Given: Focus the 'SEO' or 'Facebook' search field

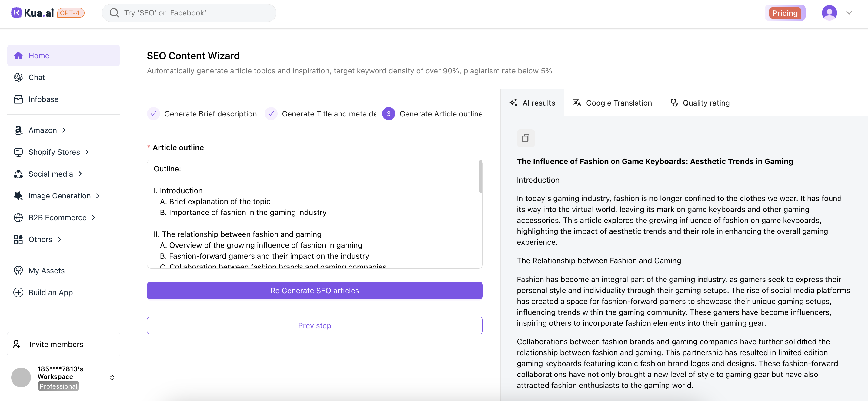Looking at the screenshot, I should pos(195,13).
